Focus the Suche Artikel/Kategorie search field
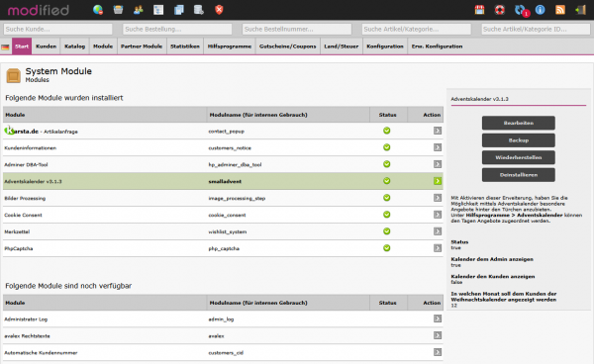This screenshot has width=594, height=364. coord(417,29)
